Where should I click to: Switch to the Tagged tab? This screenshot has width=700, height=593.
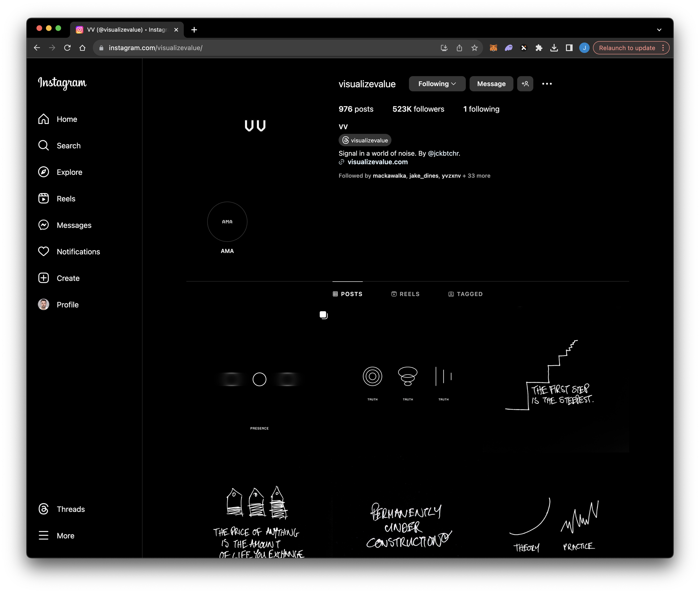coord(465,294)
